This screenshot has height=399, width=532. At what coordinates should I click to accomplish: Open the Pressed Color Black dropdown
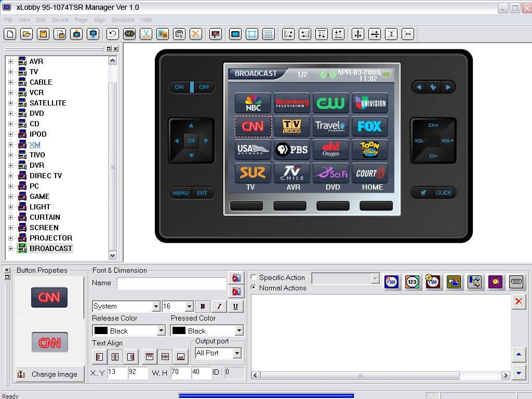pyautogui.click(x=239, y=330)
